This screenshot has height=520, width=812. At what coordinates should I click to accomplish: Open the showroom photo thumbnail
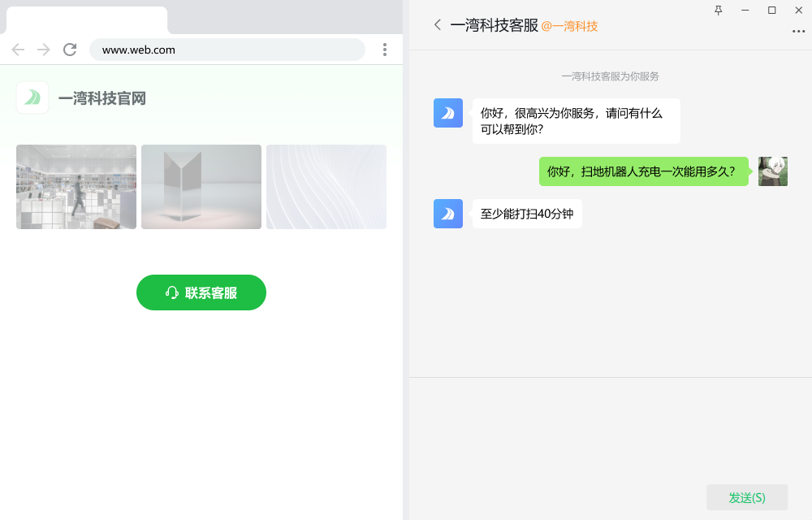(76, 187)
